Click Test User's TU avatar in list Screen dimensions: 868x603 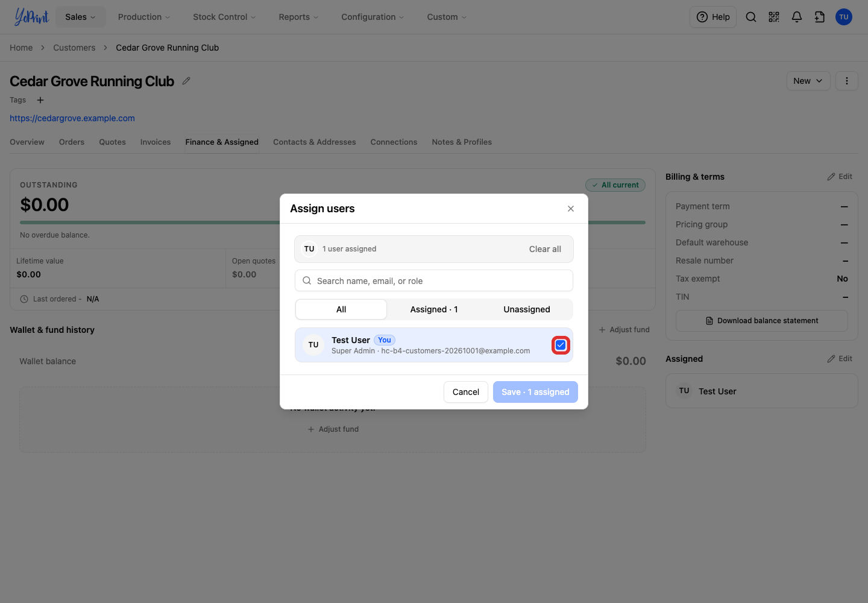(x=313, y=345)
